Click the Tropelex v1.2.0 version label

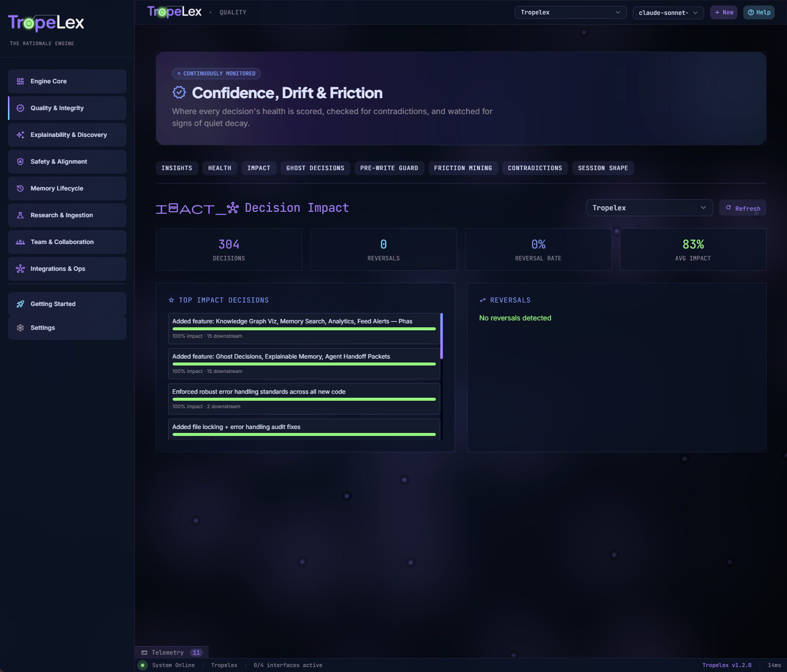coord(727,666)
